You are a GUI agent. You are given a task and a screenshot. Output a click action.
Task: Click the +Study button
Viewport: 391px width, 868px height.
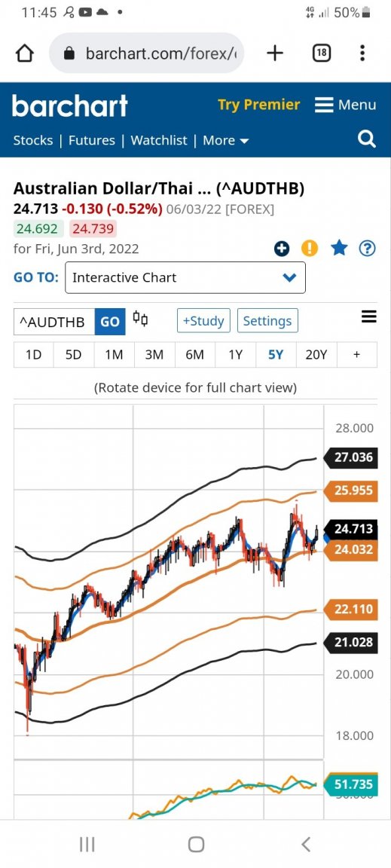(203, 321)
